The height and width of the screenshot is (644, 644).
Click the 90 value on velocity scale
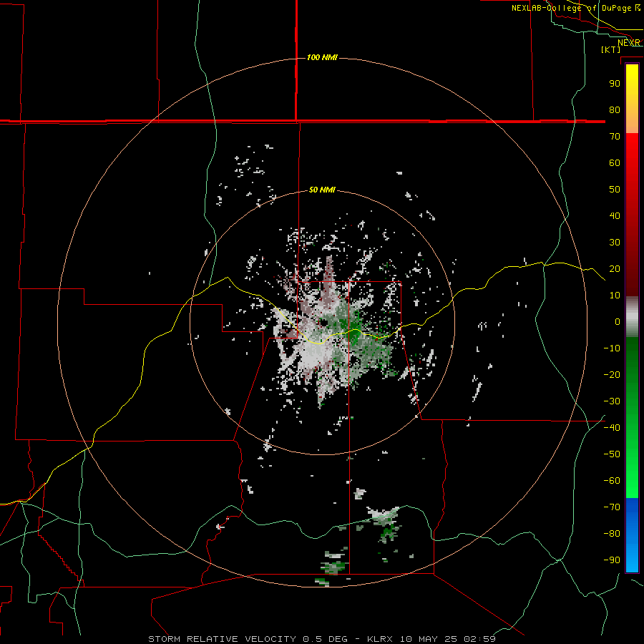(x=615, y=84)
